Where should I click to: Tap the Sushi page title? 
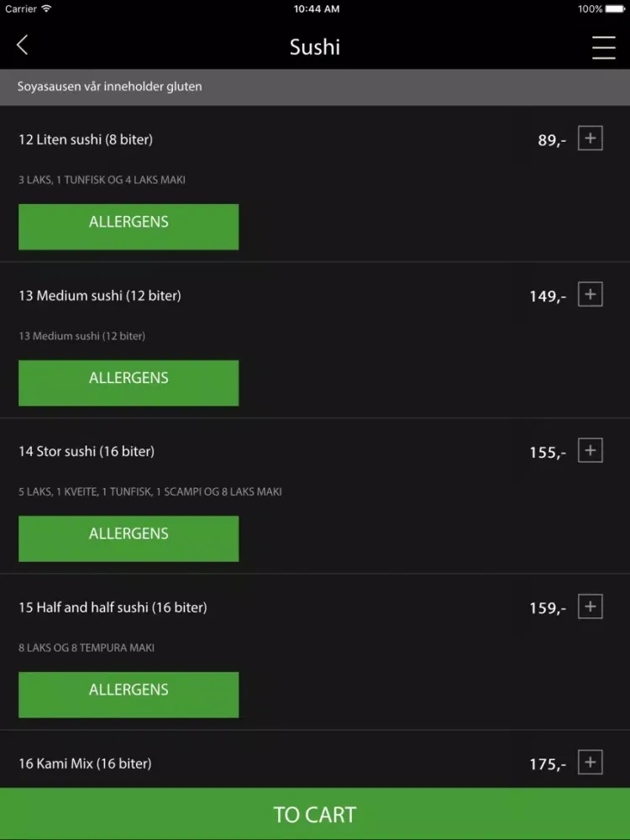(315, 47)
